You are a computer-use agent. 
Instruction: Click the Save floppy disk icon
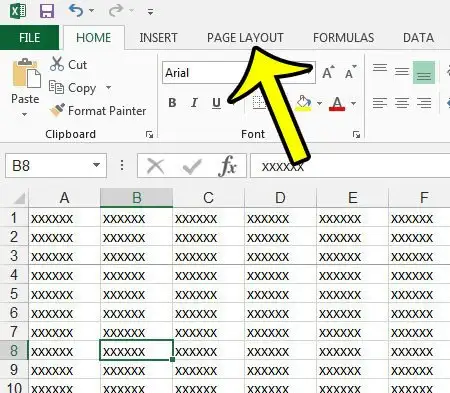[47, 11]
